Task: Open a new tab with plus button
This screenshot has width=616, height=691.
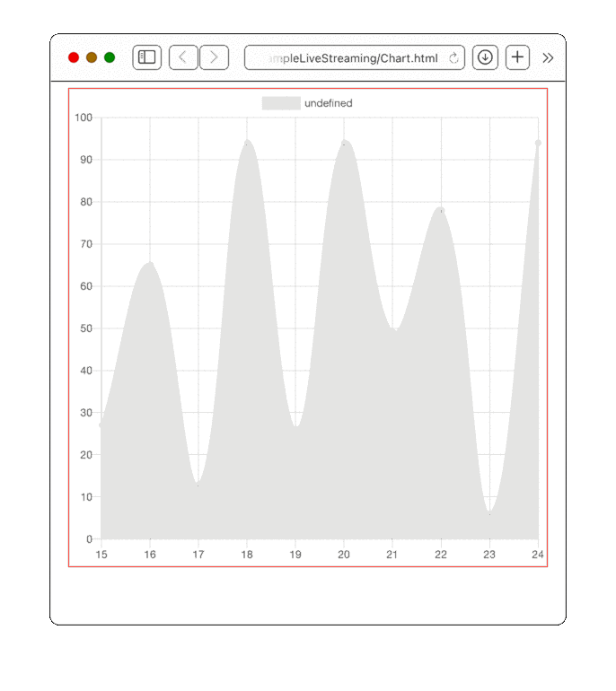Action: [517, 57]
